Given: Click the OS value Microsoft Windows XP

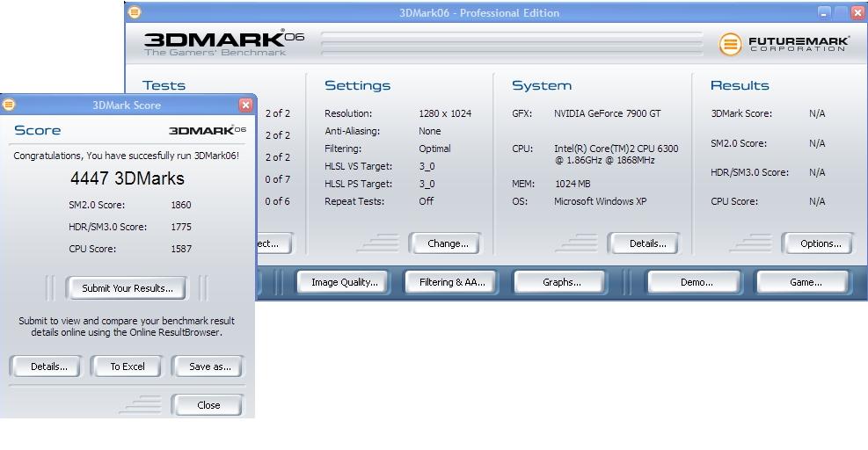Looking at the screenshot, I should tap(600, 201).
